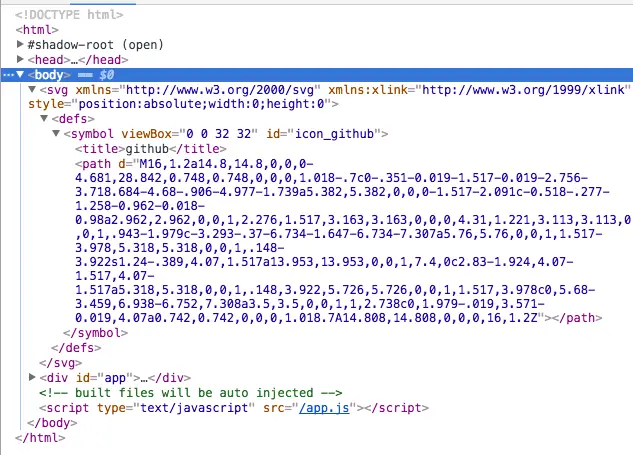Open the /app.js script link
633x455 pixels.
pyautogui.click(x=324, y=408)
